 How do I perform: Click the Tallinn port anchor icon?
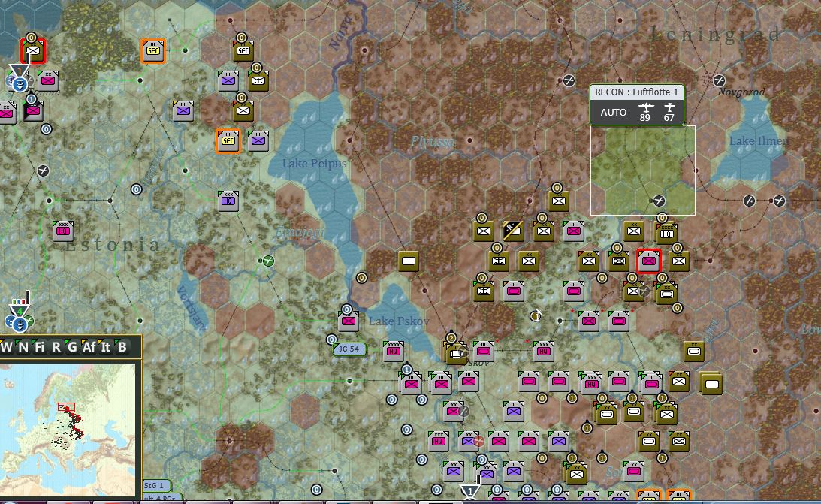pos(20,83)
